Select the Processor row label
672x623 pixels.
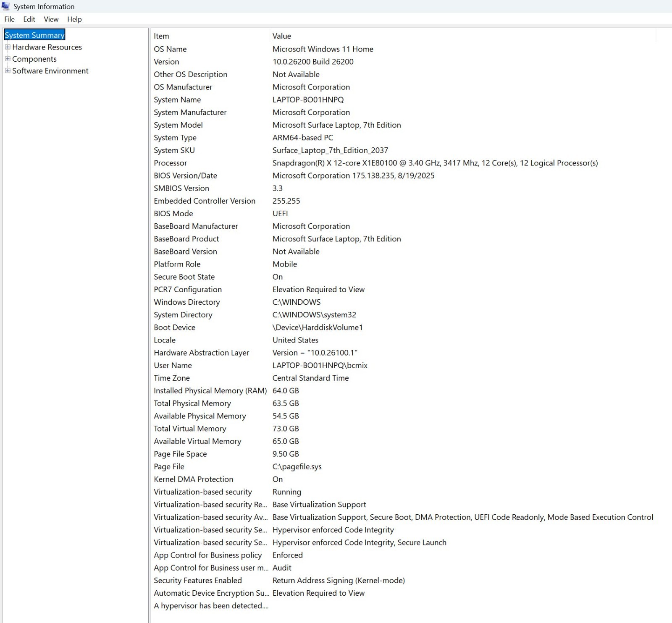(x=171, y=163)
